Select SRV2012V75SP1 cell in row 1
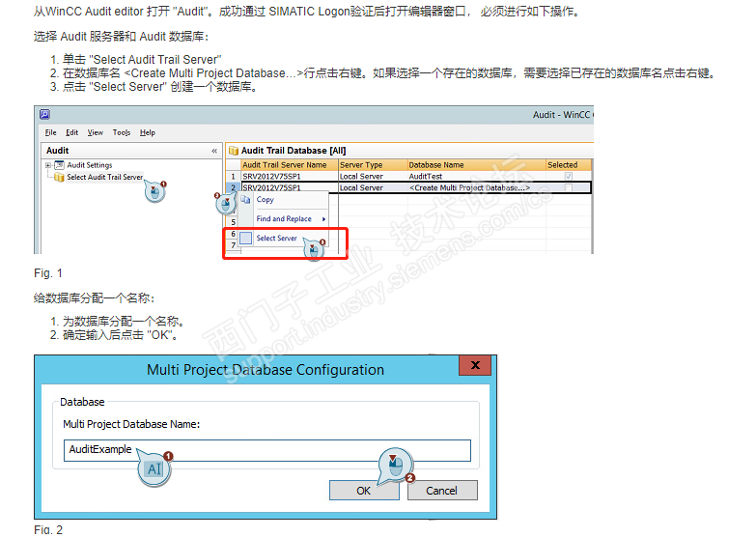Screen dimensions: 756x538 pos(290,176)
